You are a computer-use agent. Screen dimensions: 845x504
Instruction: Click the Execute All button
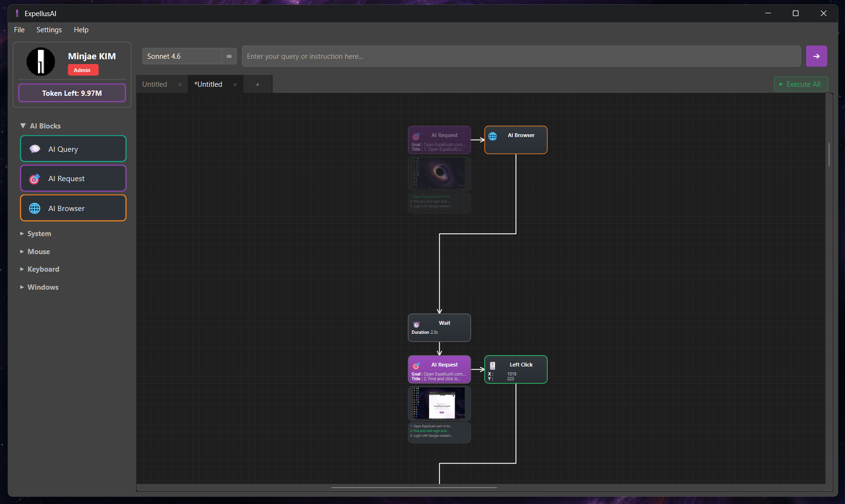click(801, 84)
